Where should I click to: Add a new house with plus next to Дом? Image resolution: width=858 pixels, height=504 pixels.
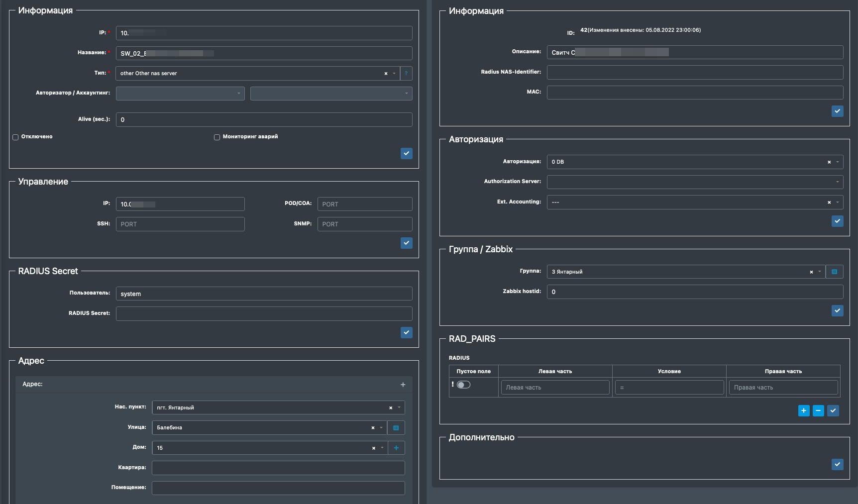click(x=396, y=448)
